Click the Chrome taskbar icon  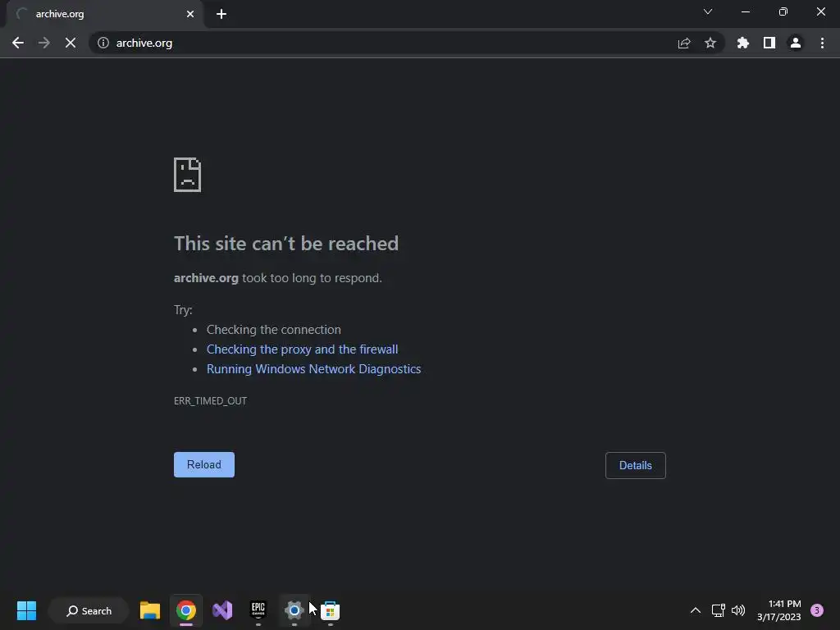[x=186, y=610]
